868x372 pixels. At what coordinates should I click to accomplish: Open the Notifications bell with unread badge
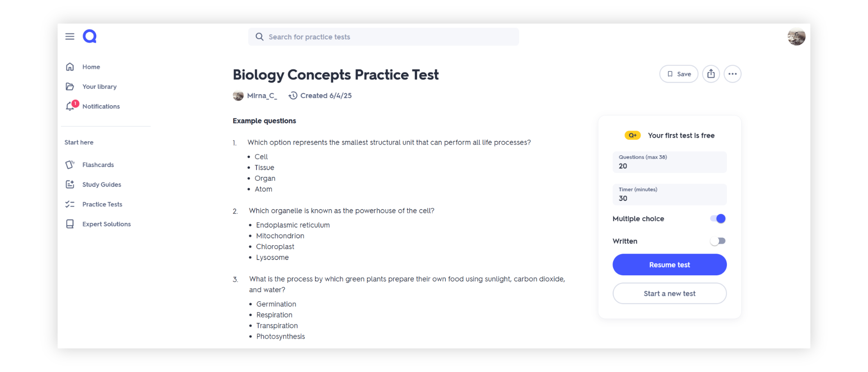[x=101, y=106]
